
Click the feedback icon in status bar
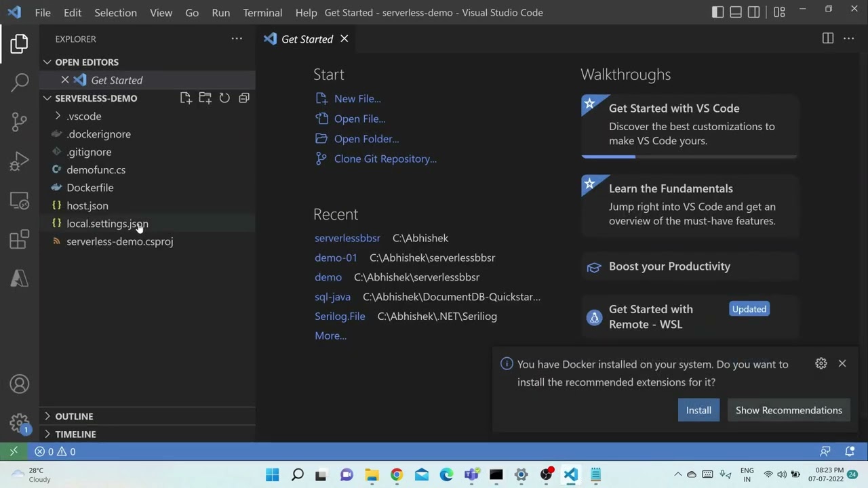click(x=825, y=451)
